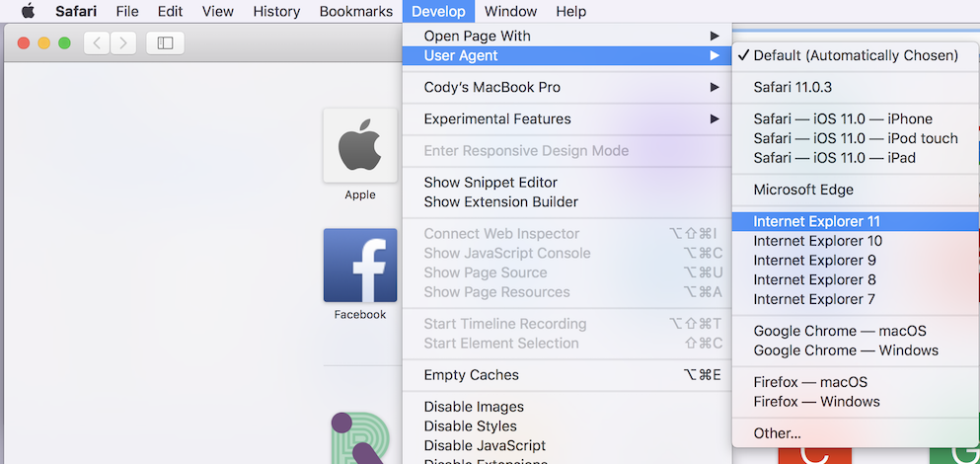The width and height of the screenshot is (980, 464).
Task: Choose Other... user agent option
Action: tap(778, 432)
